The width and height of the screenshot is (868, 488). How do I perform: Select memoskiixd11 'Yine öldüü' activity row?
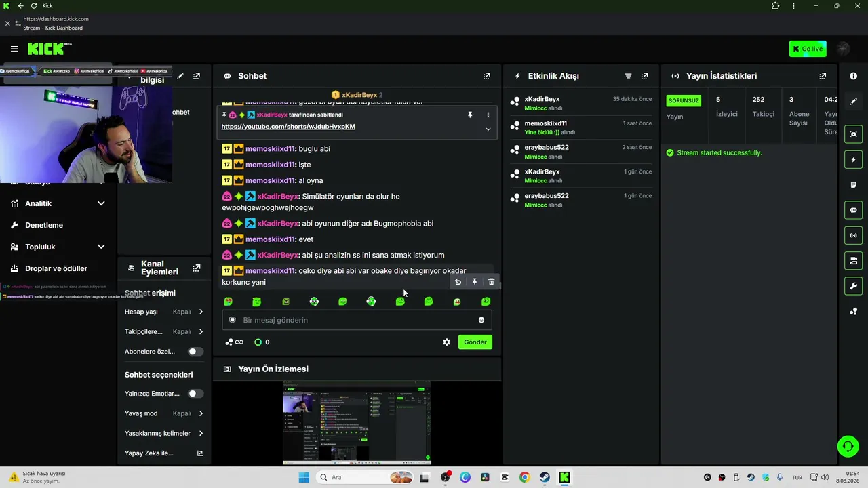580,127
